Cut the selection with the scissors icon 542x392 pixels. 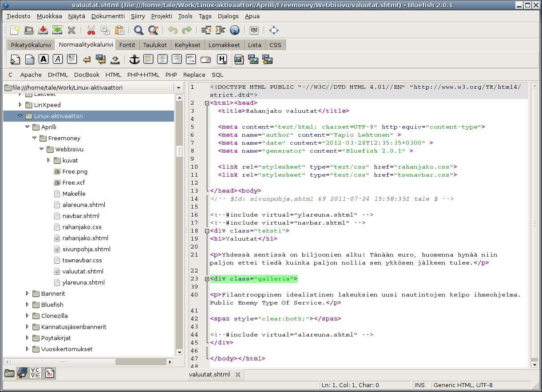coord(91,30)
